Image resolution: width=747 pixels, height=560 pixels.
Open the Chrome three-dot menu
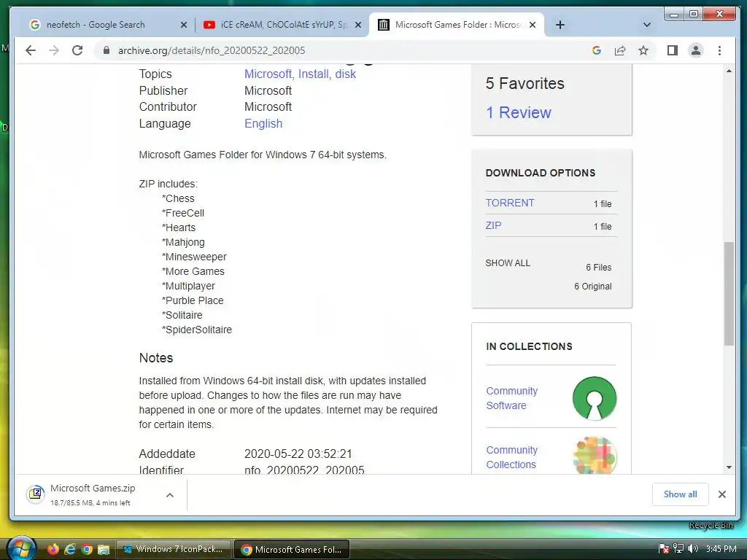pos(719,50)
